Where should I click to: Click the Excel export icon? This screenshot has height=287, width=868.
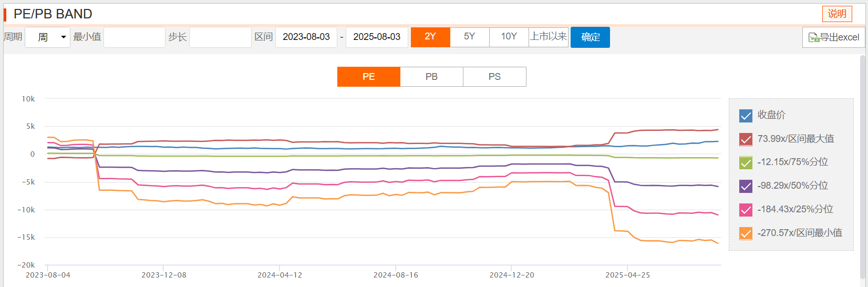[814, 37]
